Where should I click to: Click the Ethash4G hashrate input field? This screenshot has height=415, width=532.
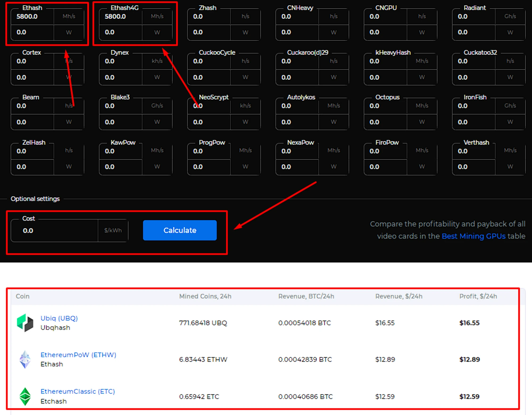[x=120, y=16]
